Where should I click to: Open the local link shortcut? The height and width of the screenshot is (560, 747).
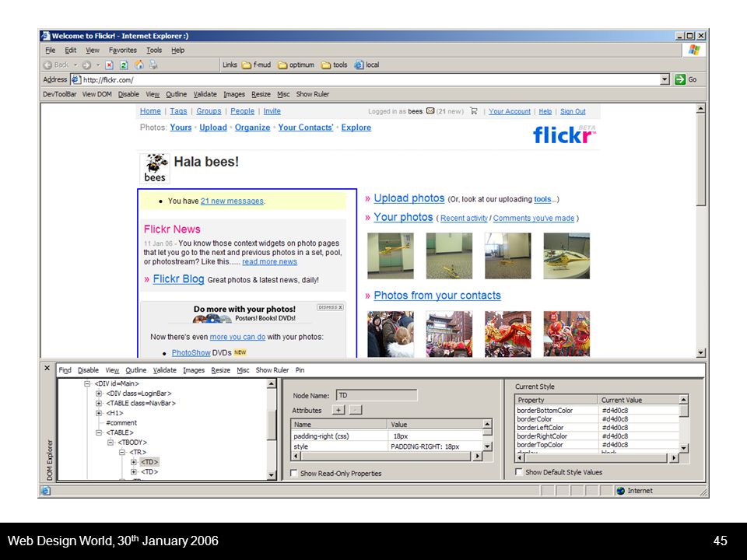point(366,65)
